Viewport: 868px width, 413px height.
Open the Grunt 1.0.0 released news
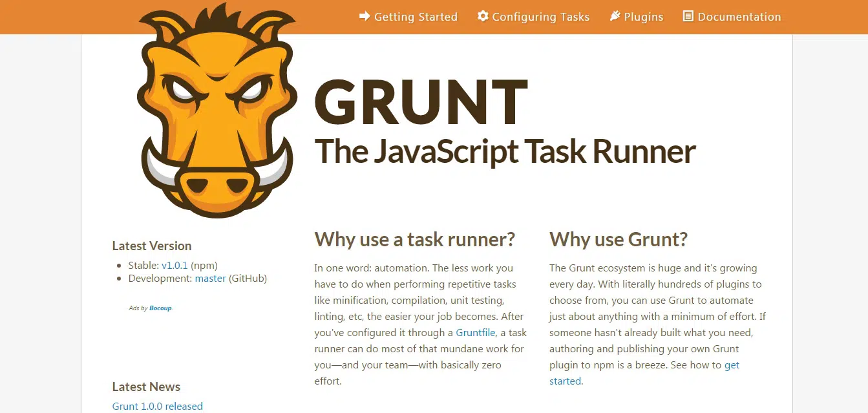point(157,407)
